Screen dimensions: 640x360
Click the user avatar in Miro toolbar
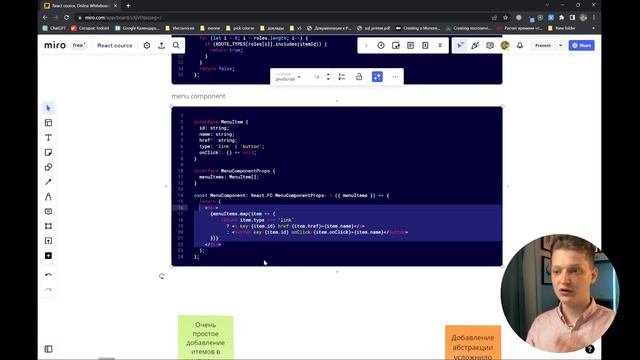point(505,45)
